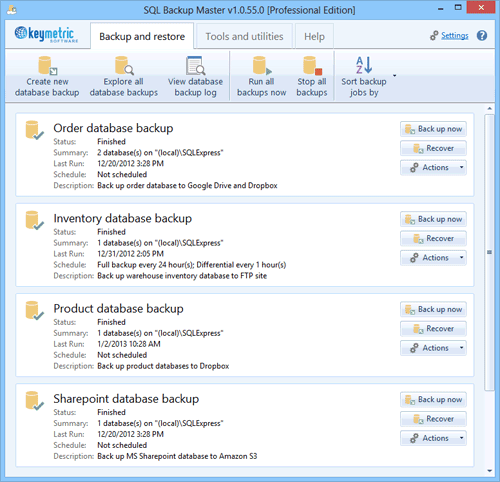500x482 pixels.
Task: Click last run "12/31/2012 2:05 PM"
Action: 130,254
